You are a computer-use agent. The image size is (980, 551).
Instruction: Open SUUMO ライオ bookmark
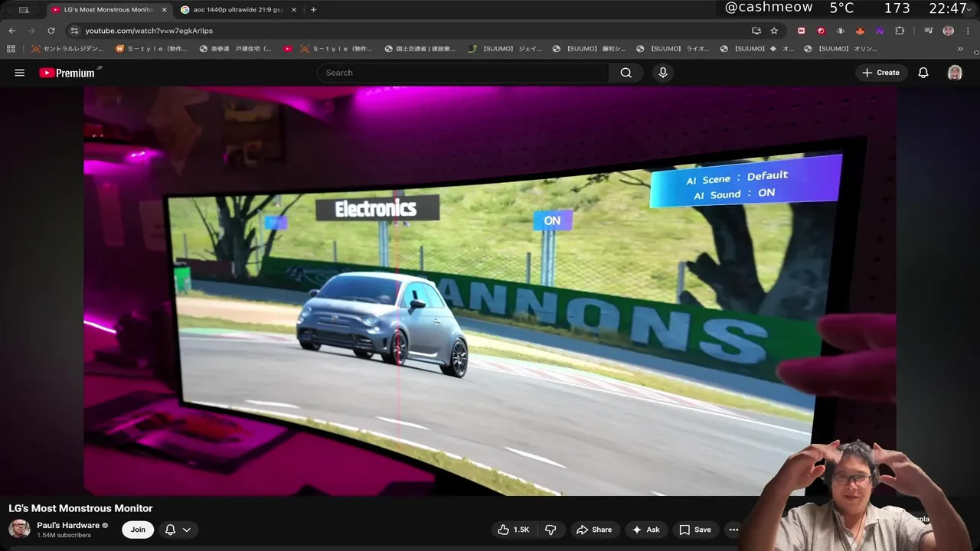point(674,49)
